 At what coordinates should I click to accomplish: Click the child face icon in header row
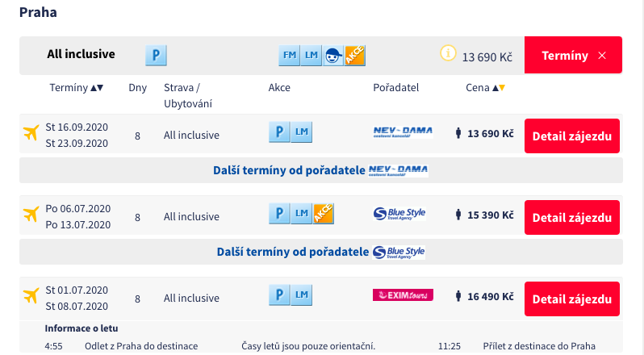[332, 56]
